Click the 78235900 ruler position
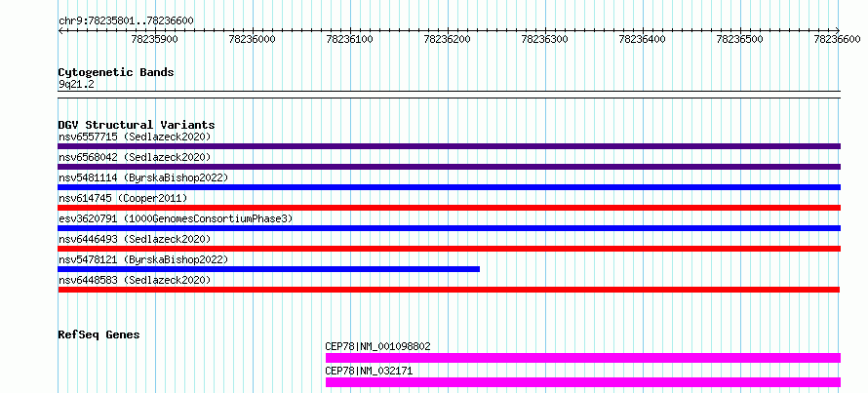 tap(155, 39)
